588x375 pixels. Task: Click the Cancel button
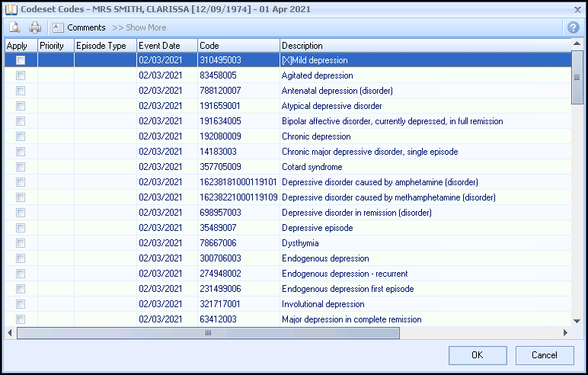tap(545, 355)
